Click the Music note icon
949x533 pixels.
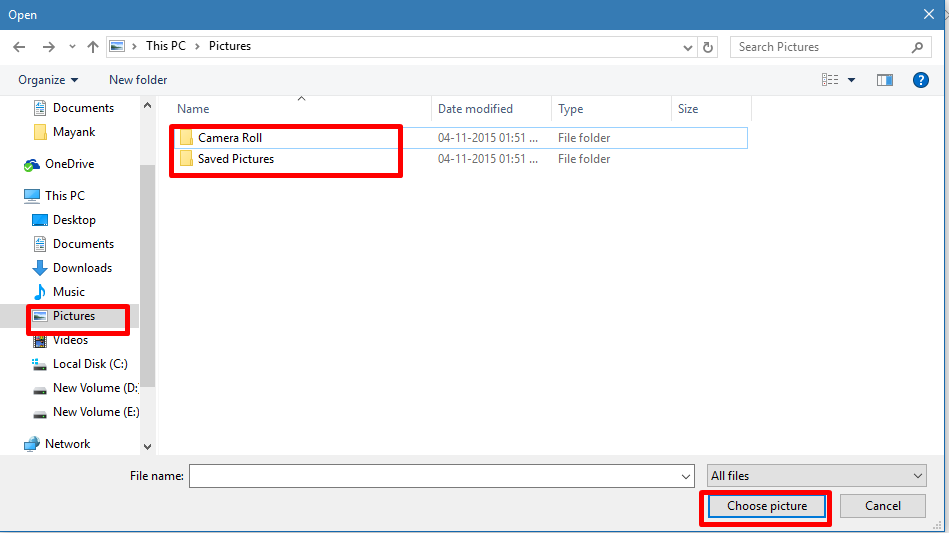40,292
